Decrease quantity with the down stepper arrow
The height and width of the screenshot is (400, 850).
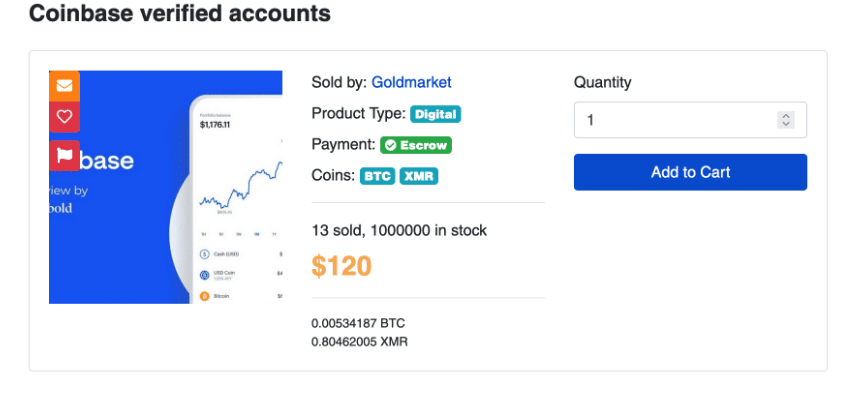[786, 124]
